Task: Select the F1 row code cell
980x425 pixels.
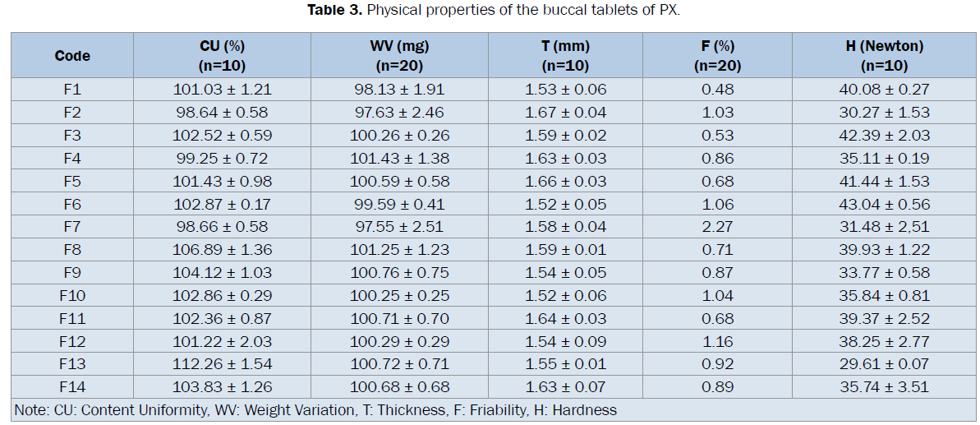Action: click(x=72, y=90)
